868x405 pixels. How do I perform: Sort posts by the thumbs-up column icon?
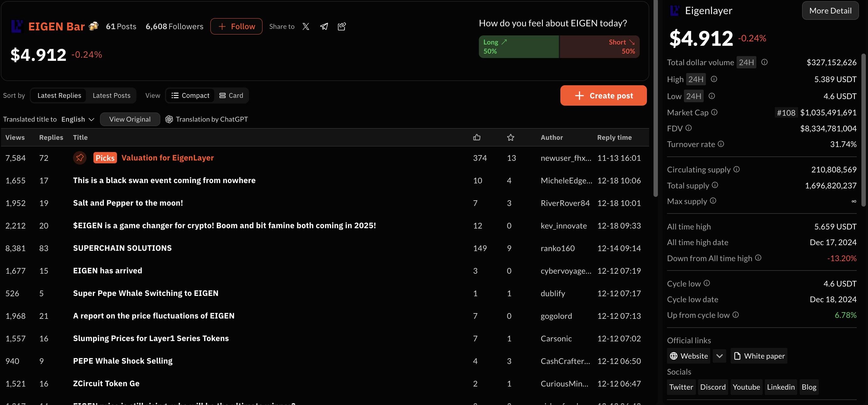(476, 137)
